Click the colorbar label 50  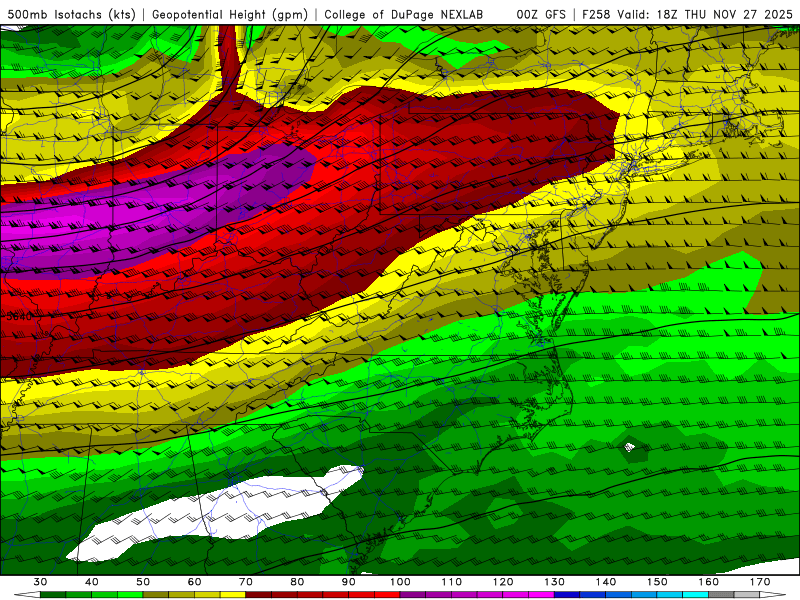coord(143,582)
